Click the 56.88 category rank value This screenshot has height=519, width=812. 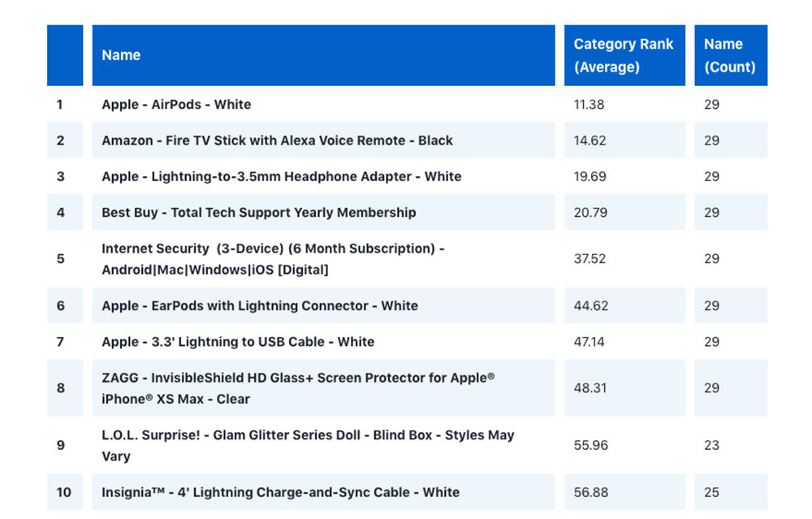(x=591, y=492)
